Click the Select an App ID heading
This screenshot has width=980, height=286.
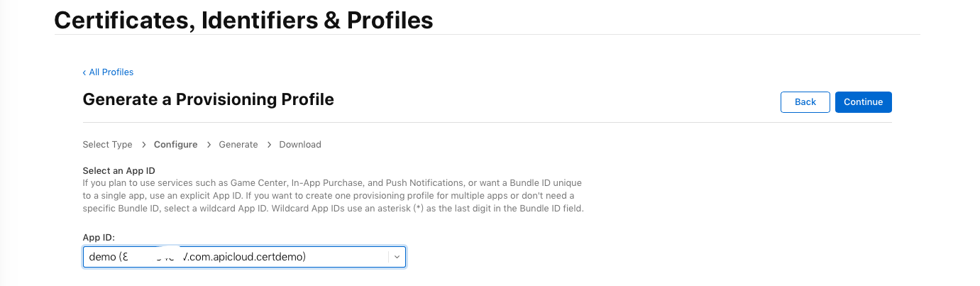click(119, 171)
